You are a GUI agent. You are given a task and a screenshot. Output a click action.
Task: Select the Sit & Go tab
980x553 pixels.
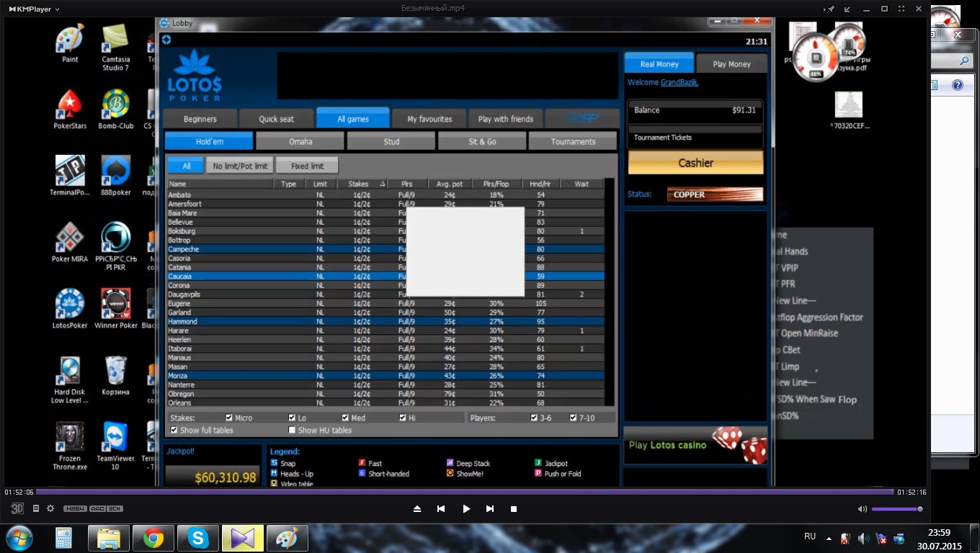[482, 141]
